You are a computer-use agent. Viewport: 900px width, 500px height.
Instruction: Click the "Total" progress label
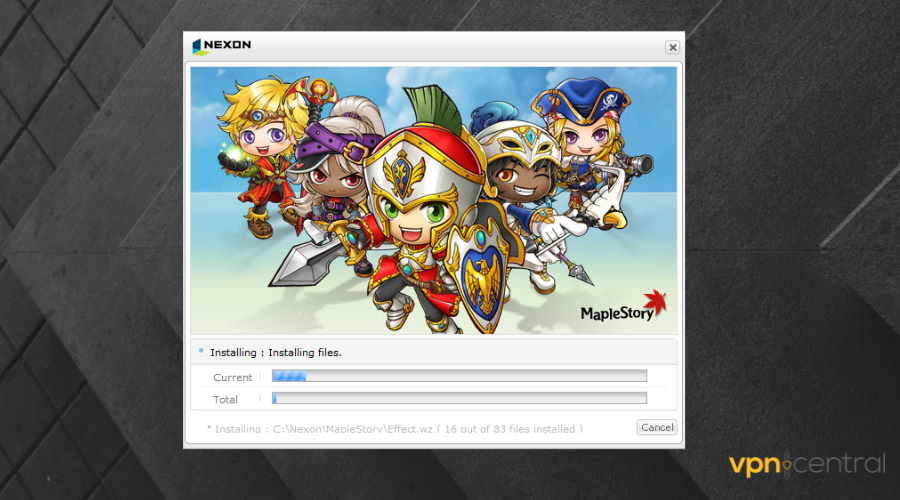coord(225,399)
